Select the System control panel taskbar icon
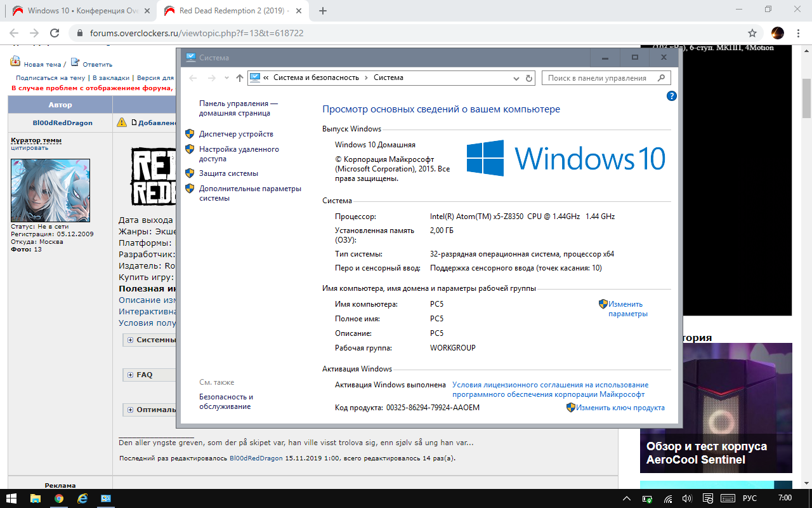 106,498
